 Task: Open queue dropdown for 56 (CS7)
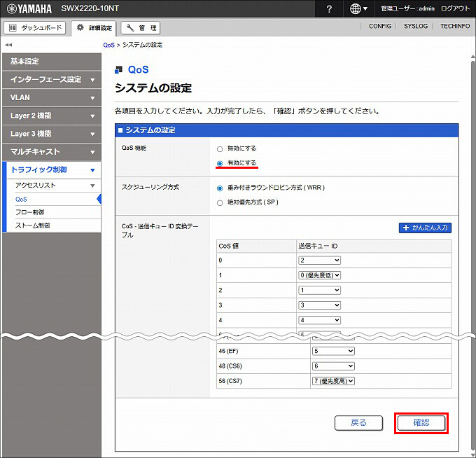tap(333, 381)
